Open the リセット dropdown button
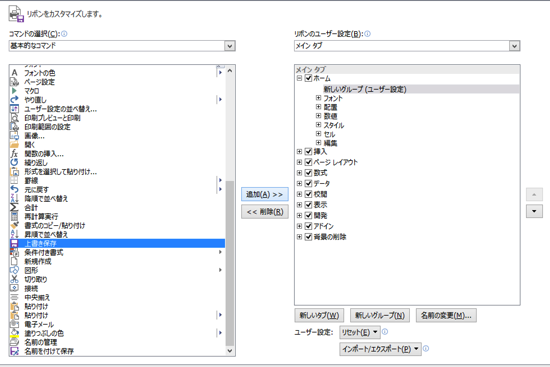550x367 pixels. point(360,332)
